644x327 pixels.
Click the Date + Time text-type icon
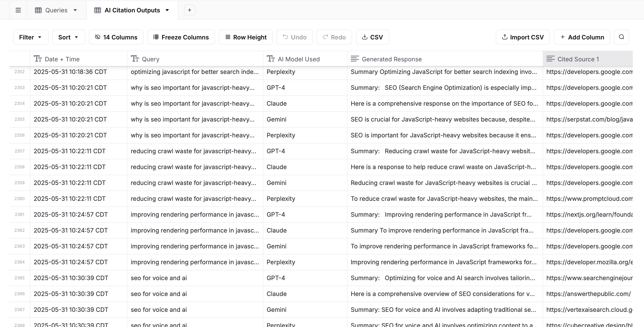pos(38,59)
